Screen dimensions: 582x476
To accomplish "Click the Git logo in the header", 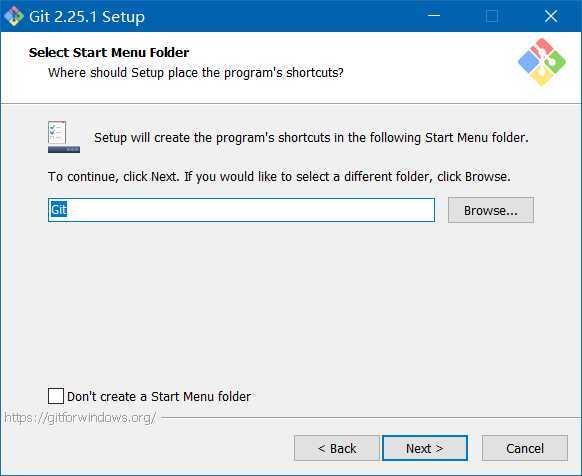I will [542, 62].
